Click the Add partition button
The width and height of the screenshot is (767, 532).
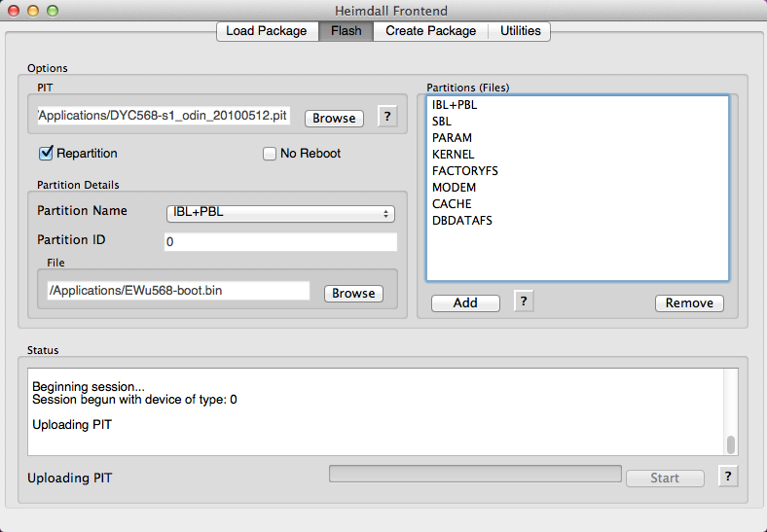click(x=465, y=303)
